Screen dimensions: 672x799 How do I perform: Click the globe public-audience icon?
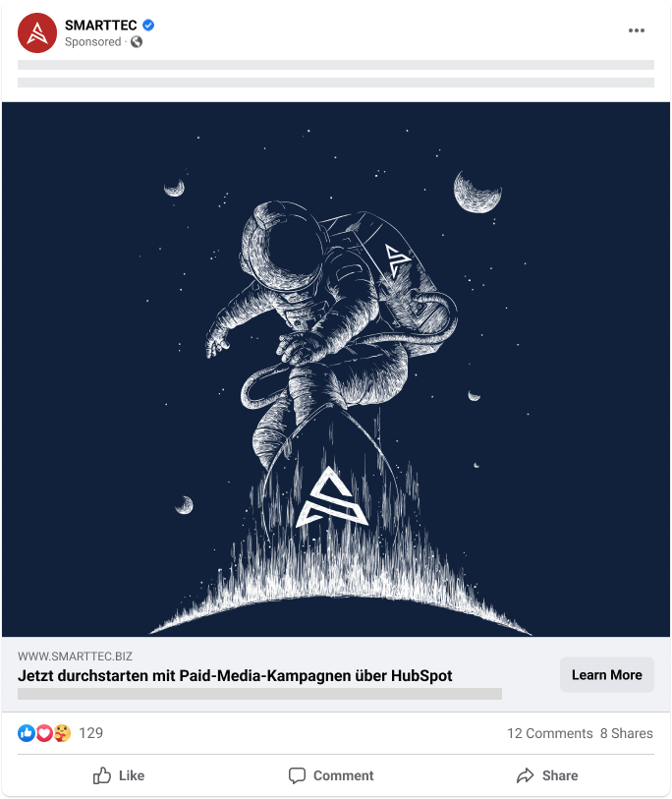pos(137,42)
